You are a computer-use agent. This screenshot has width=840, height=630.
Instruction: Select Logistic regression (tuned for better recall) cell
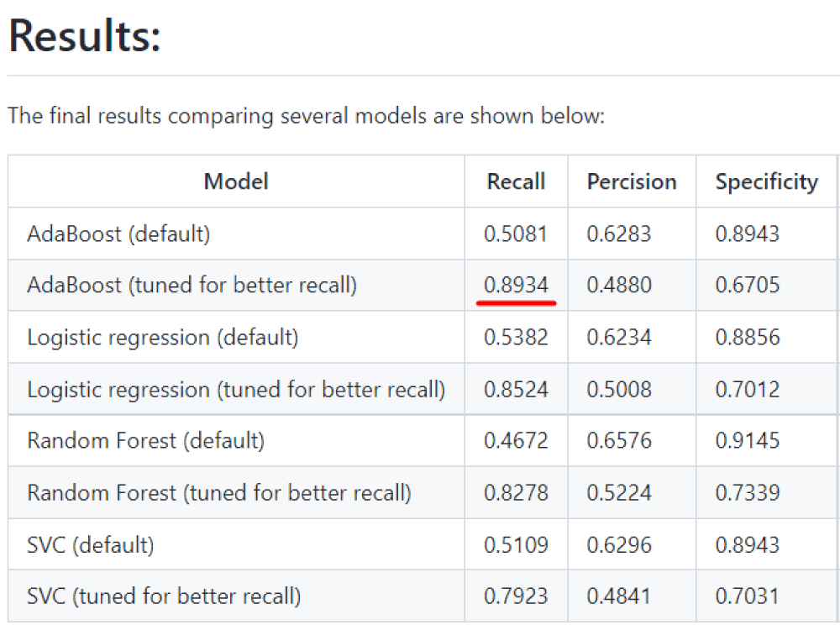tap(236, 390)
